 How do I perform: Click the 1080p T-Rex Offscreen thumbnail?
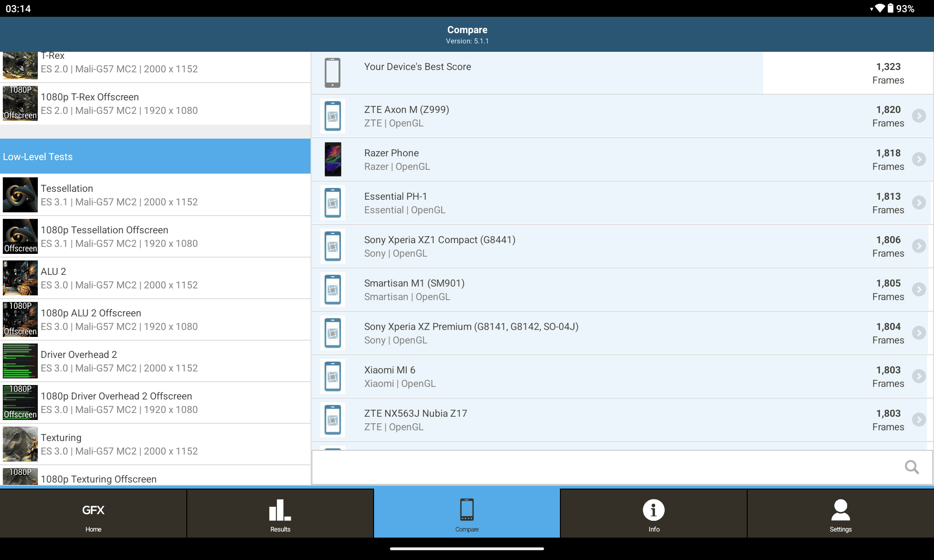20,104
